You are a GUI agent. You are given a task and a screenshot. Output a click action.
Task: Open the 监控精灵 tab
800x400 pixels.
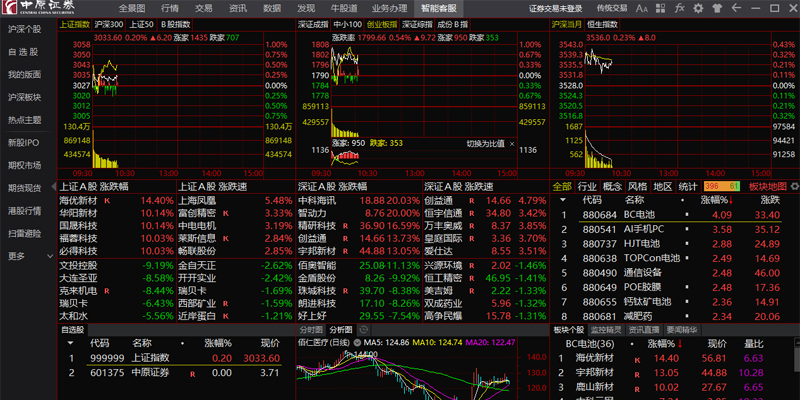click(607, 330)
